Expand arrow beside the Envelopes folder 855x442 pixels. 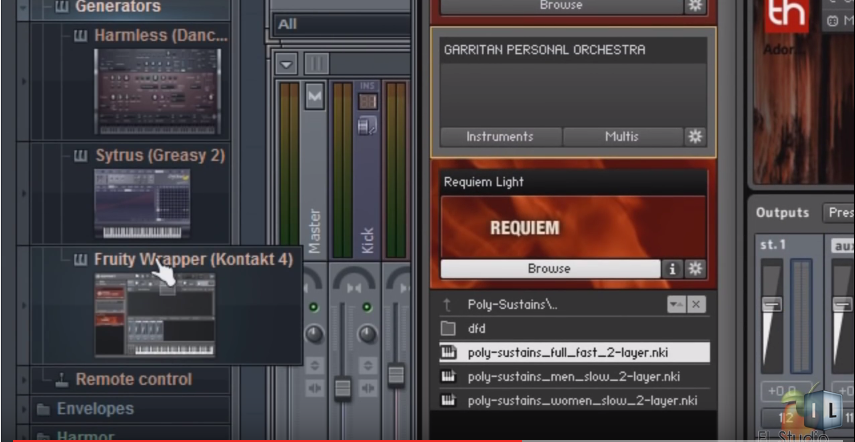tap(23, 409)
